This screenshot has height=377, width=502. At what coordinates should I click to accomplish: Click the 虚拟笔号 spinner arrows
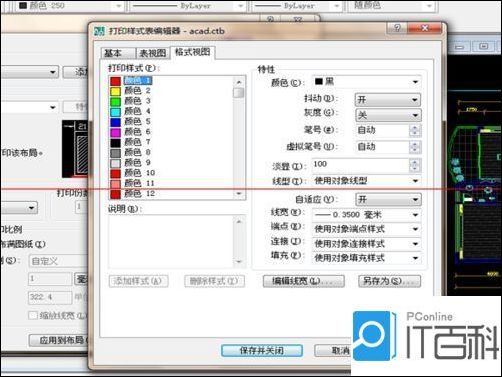(x=415, y=147)
